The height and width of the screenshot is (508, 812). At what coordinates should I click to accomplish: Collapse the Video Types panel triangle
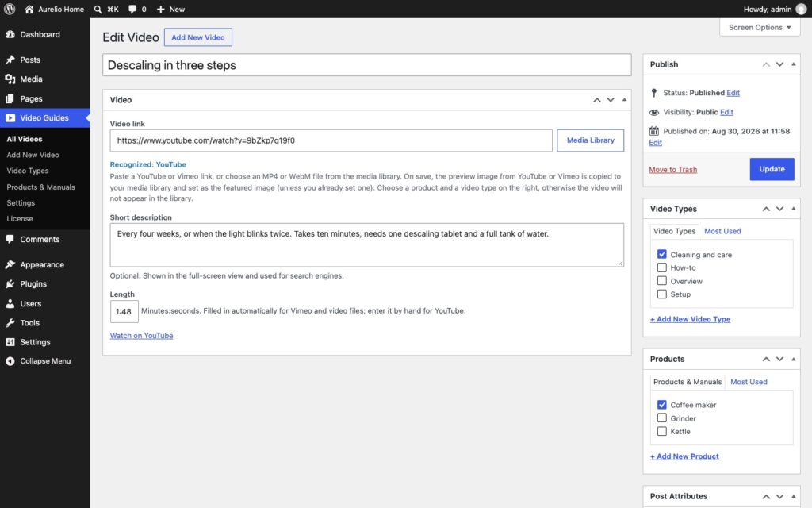coord(793,209)
